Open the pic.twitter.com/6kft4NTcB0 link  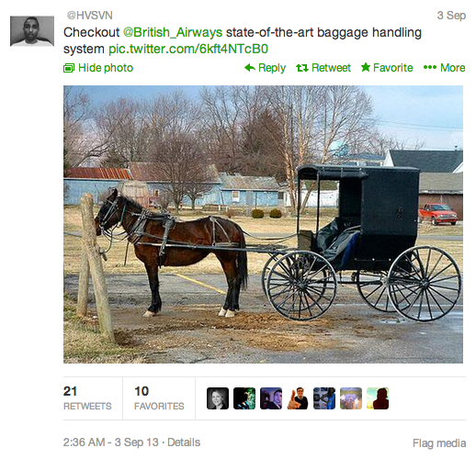(188, 50)
